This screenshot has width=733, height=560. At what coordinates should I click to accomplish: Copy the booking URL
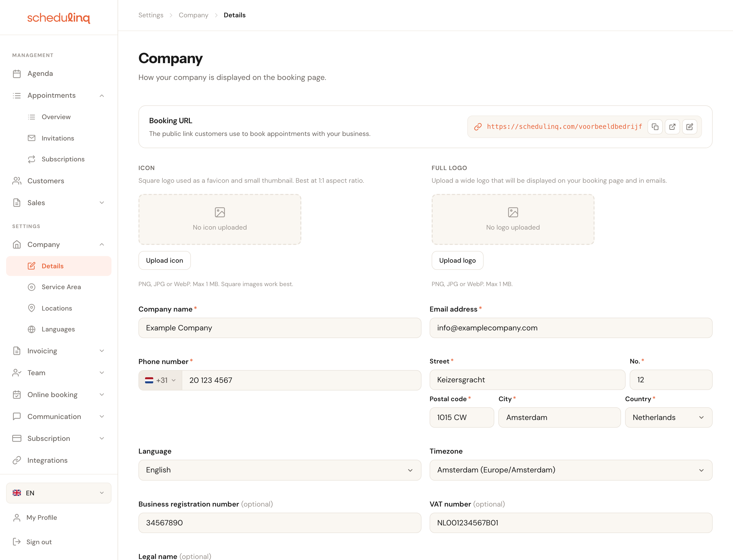[655, 127]
